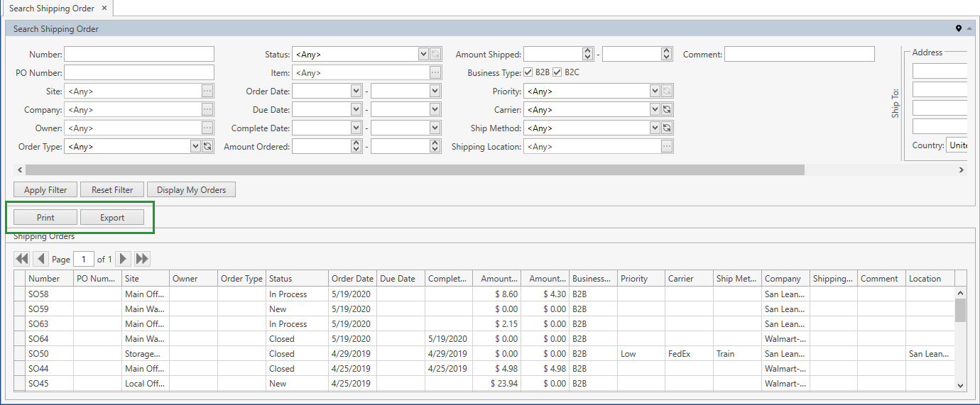Click the Apply Filter button
This screenshot has width=980, height=405.
tap(45, 190)
